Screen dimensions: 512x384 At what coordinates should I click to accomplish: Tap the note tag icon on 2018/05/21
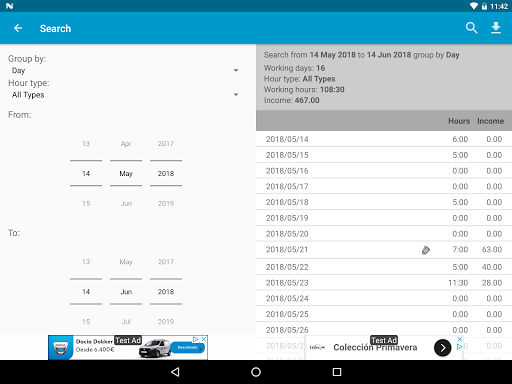pyautogui.click(x=426, y=250)
